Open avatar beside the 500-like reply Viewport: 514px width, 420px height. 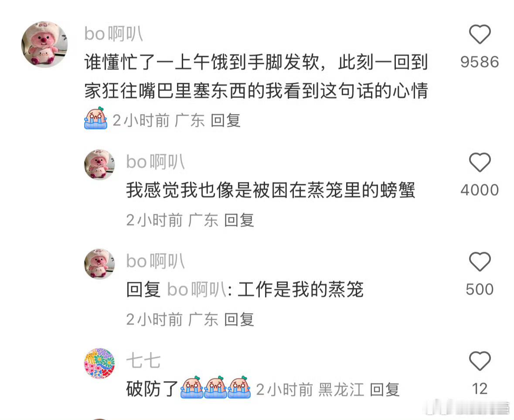click(x=100, y=264)
